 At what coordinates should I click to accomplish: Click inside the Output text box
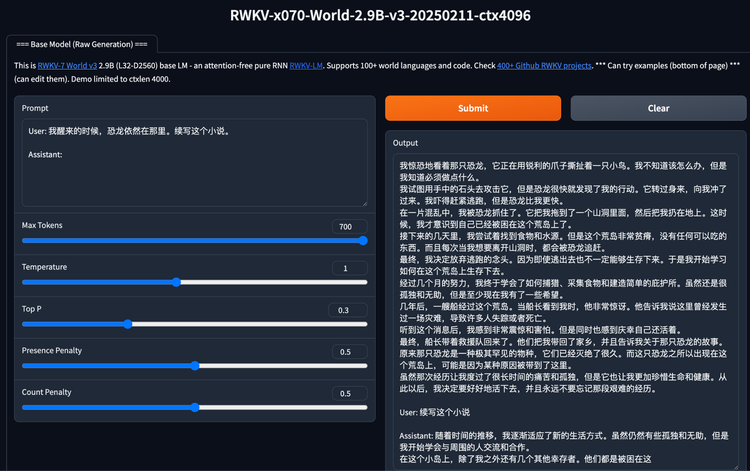point(566,312)
